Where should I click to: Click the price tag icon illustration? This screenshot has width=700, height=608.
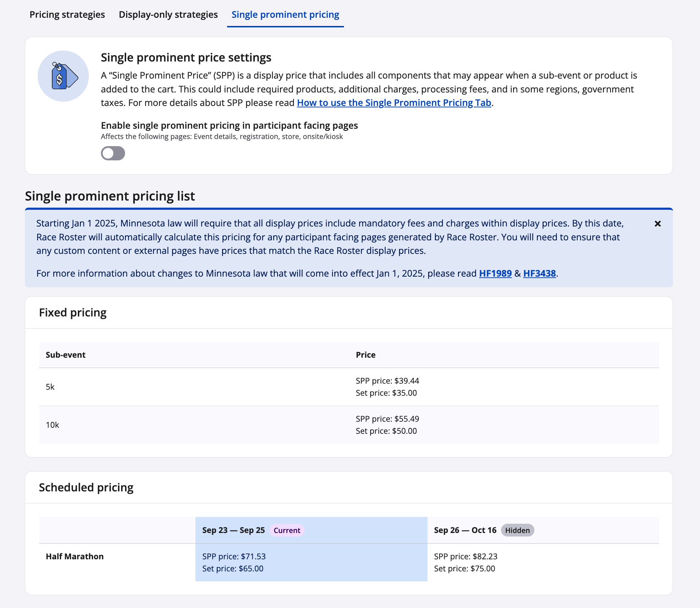pos(63,76)
